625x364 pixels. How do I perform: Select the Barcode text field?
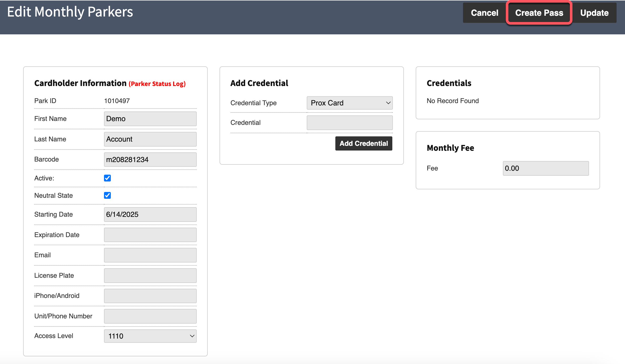pos(150,159)
